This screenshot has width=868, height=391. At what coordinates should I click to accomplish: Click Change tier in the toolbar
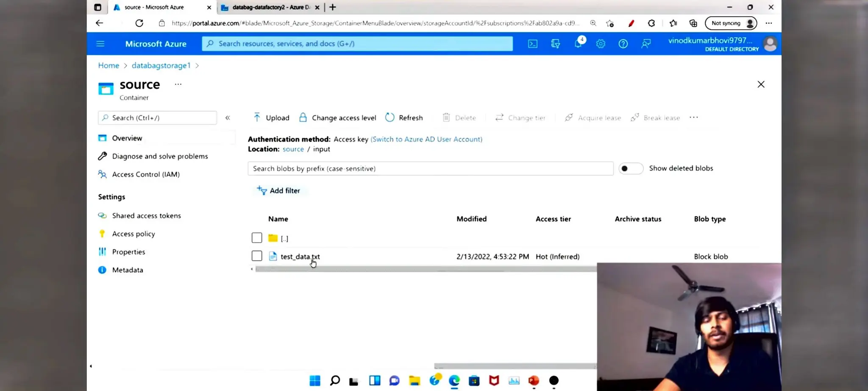(x=520, y=117)
